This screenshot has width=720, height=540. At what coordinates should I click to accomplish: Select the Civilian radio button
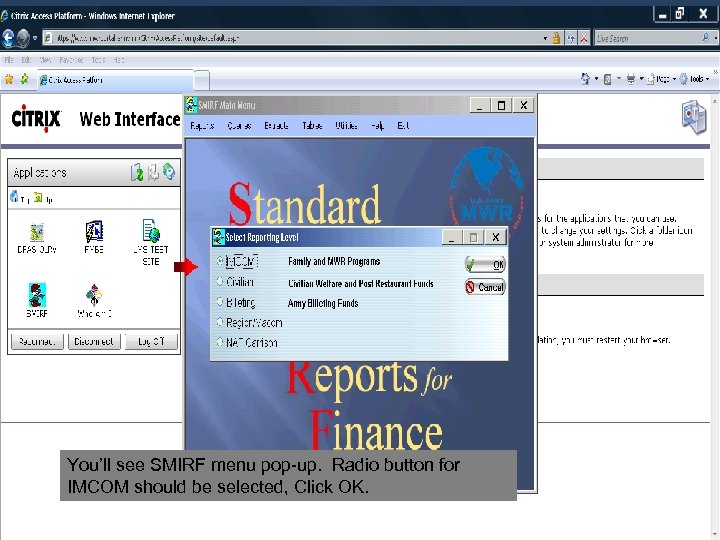[x=220, y=281]
